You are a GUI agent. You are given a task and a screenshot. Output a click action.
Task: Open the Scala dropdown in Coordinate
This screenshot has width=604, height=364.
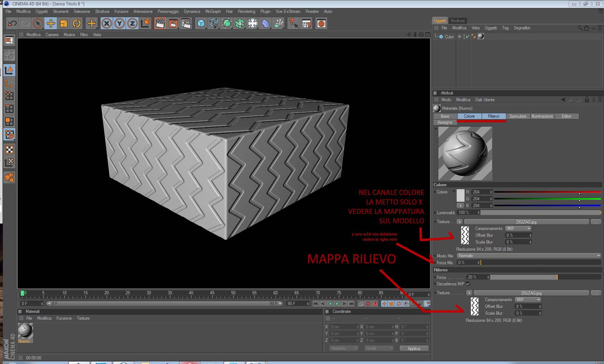[x=379, y=348]
